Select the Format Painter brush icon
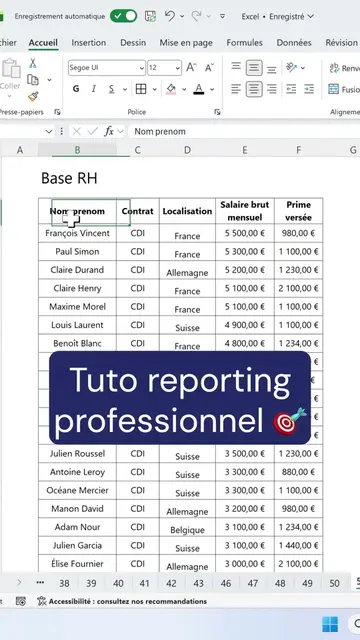This screenshot has width=360, height=640. (x=33, y=97)
